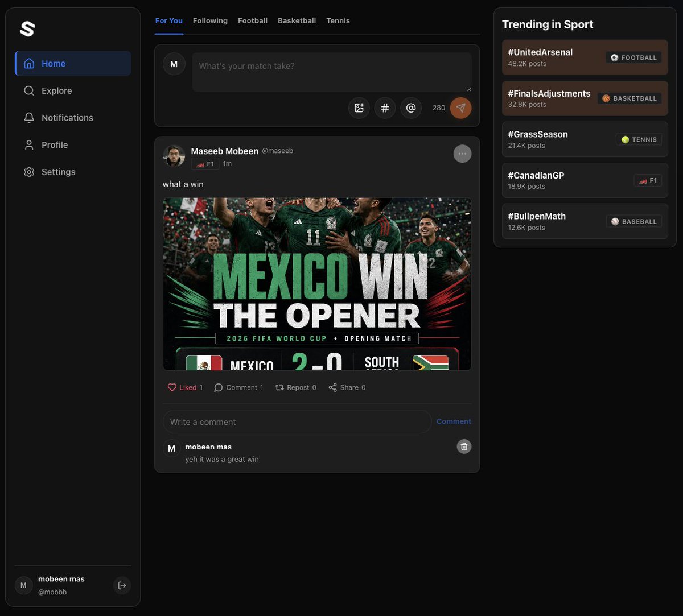The image size is (683, 616).
Task: Open trending topic #GrassSeason
Action: pyautogui.click(x=585, y=139)
